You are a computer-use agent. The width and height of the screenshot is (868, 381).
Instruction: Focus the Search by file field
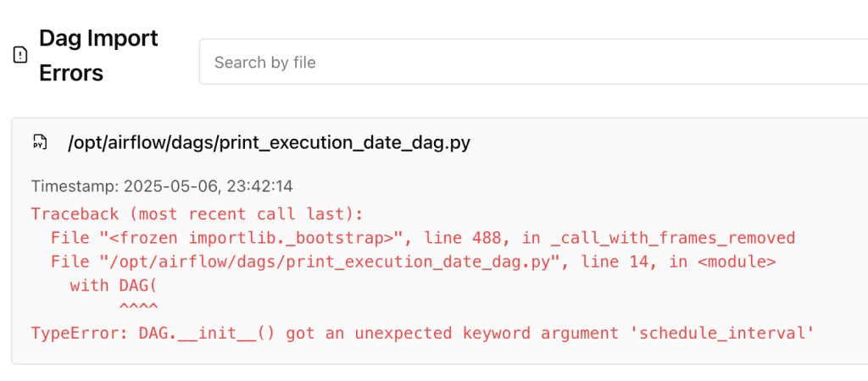coord(534,62)
